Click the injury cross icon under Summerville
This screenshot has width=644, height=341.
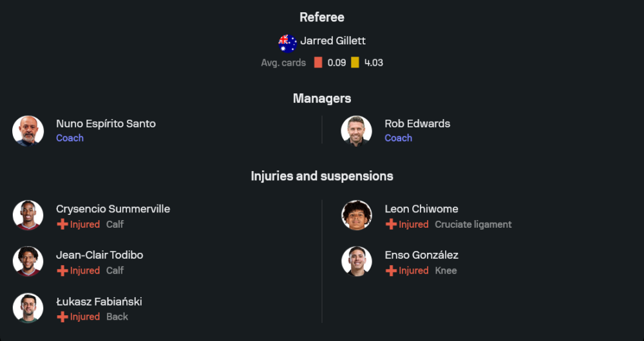tap(62, 225)
